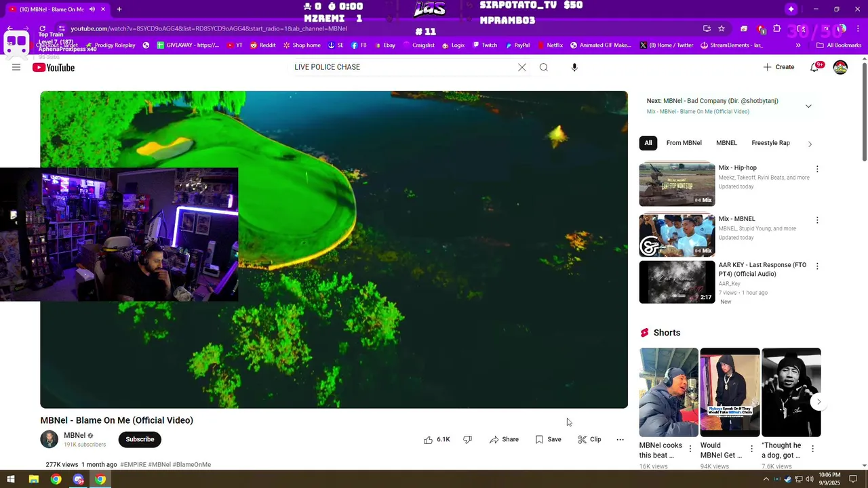Mute the tab via its speaker icon

(92, 9)
